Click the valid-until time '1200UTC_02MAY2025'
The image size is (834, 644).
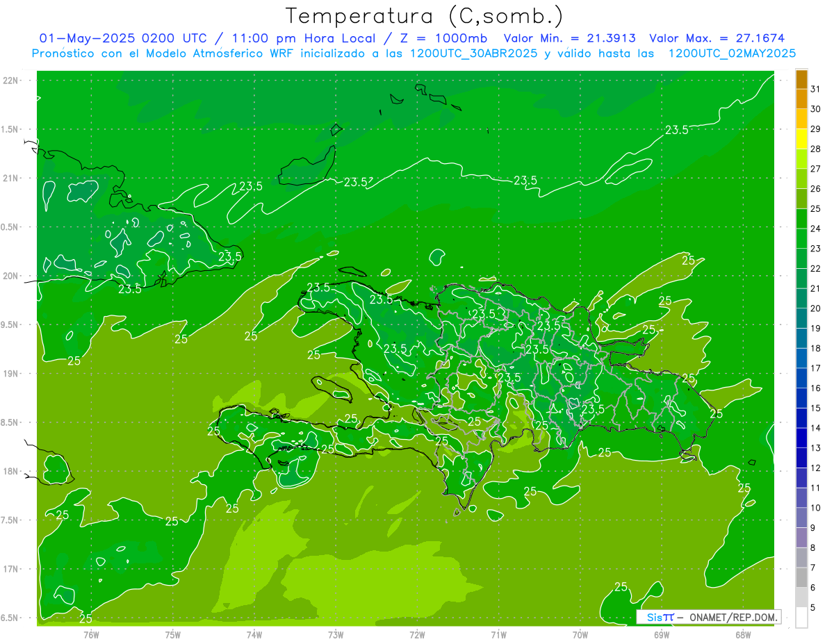(731, 53)
